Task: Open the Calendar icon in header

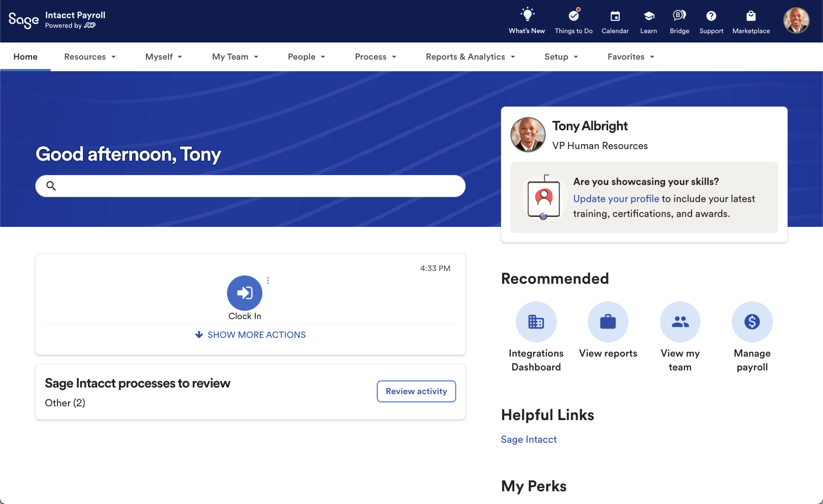Action: [615, 16]
